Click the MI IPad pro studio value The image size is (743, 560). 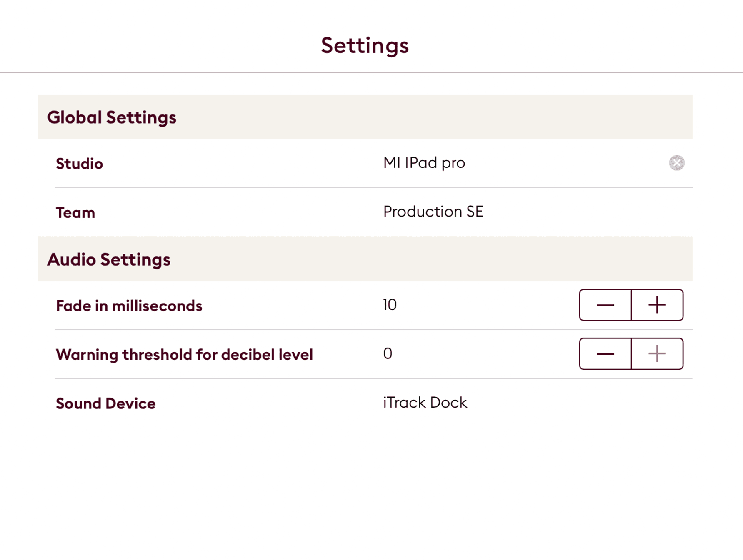(x=424, y=163)
